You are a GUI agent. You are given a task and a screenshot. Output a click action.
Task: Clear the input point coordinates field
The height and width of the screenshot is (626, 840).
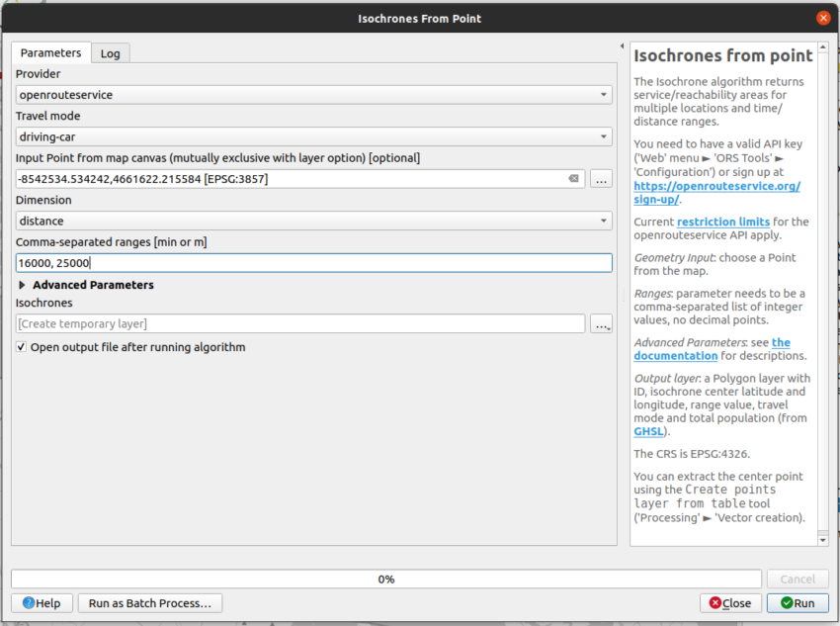(x=573, y=179)
